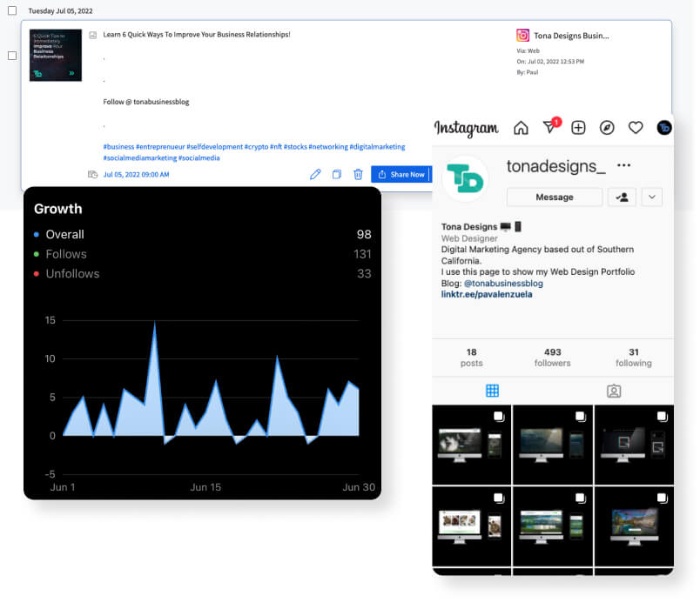700x602 pixels.
Task: Open second portfolio post in top row
Action: 553,445
